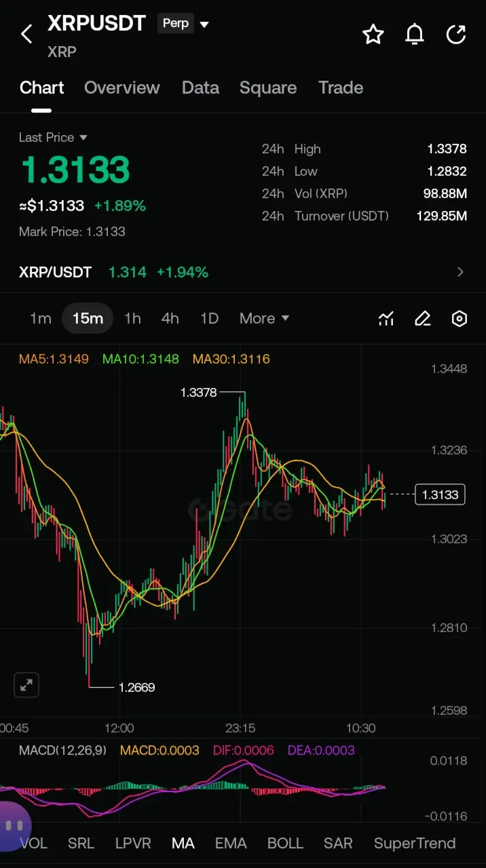Tap the share icon in header

pyautogui.click(x=456, y=34)
